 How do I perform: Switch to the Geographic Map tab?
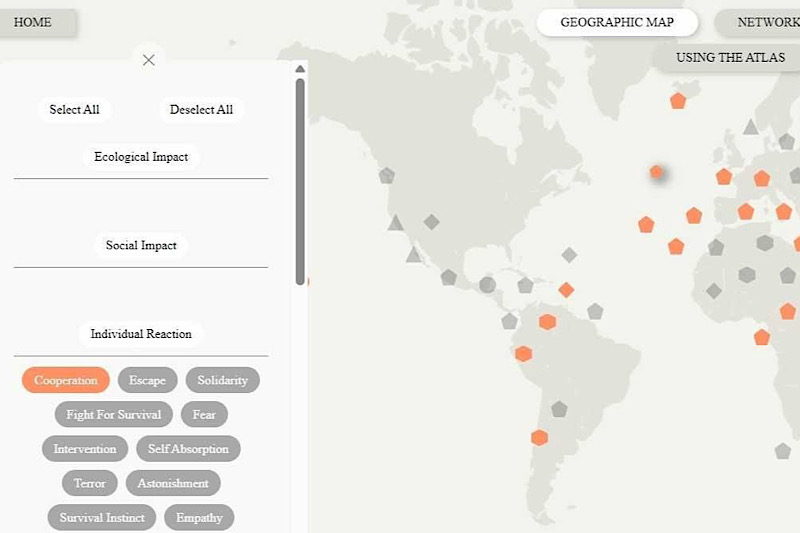tap(616, 22)
